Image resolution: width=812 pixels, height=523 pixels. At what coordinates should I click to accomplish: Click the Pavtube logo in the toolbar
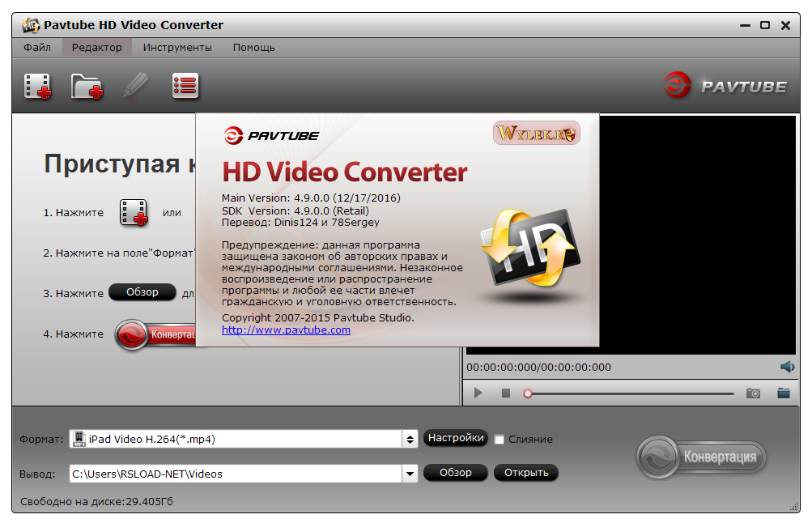click(x=725, y=85)
